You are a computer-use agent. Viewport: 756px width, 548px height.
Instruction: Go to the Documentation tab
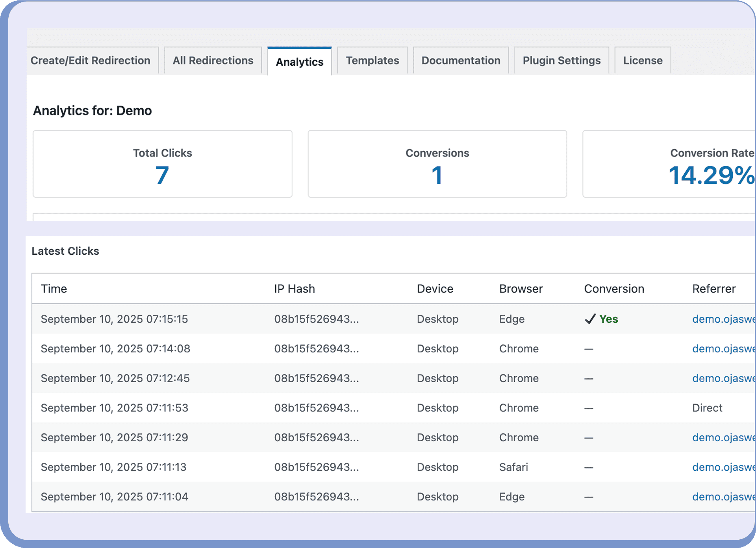[461, 61]
